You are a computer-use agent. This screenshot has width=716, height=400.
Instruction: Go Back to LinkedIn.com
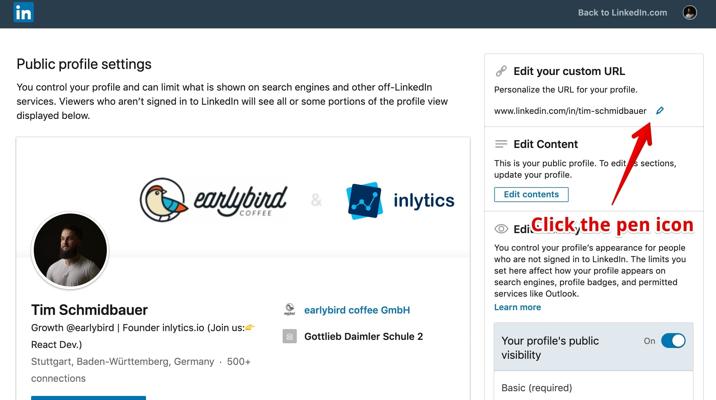pos(622,13)
